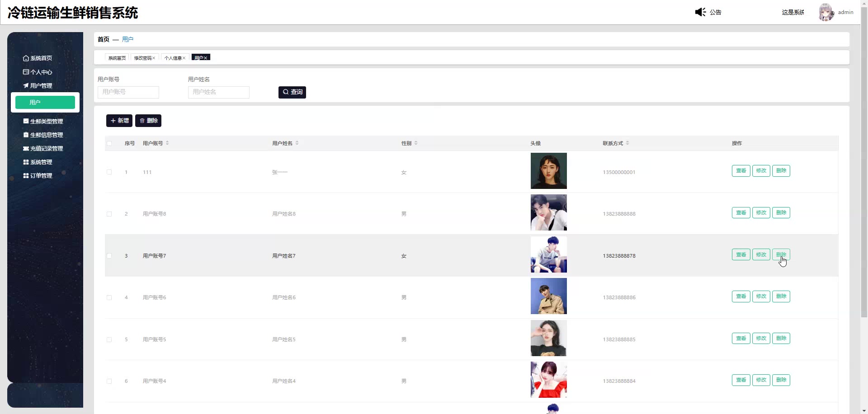
Task: Click the house icon beside 系统首页
Action: coord(26,58)
